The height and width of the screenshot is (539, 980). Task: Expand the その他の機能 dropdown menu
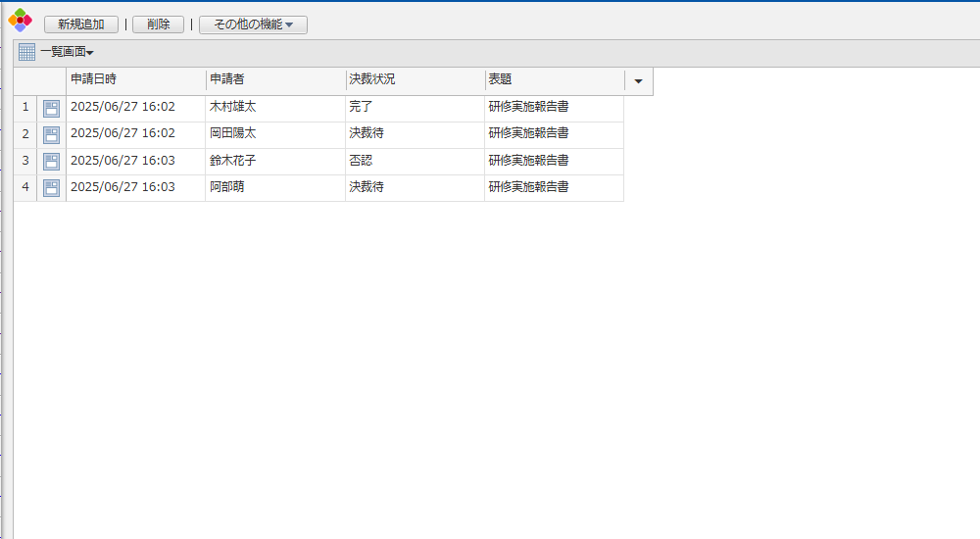point(253,24)
